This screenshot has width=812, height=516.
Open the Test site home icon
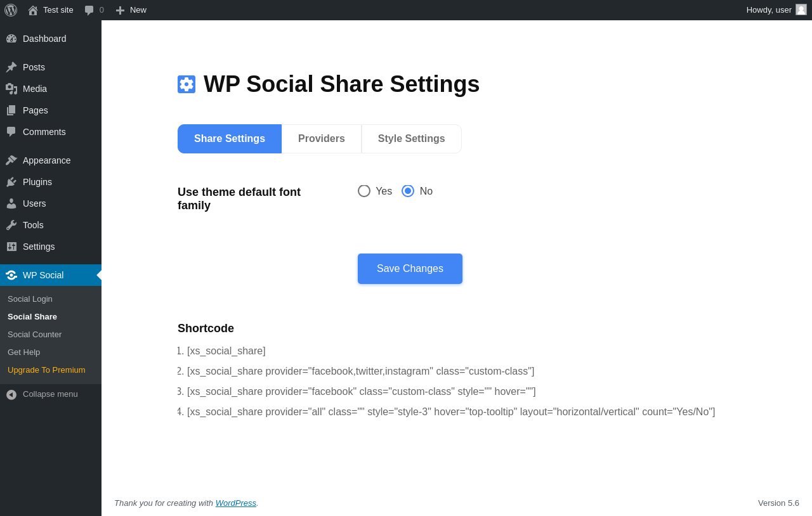(33, 10)
